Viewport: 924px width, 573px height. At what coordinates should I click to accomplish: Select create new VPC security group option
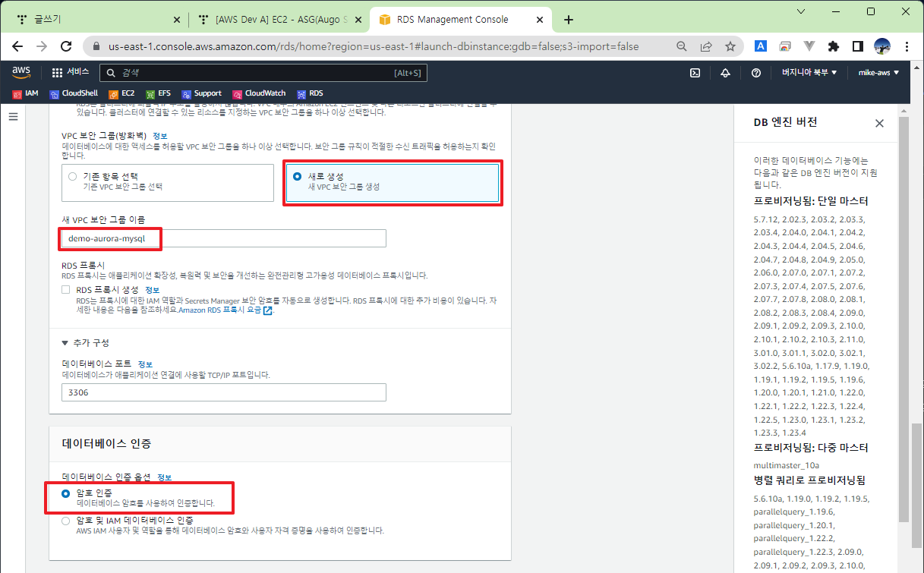(x=392, y=182)
